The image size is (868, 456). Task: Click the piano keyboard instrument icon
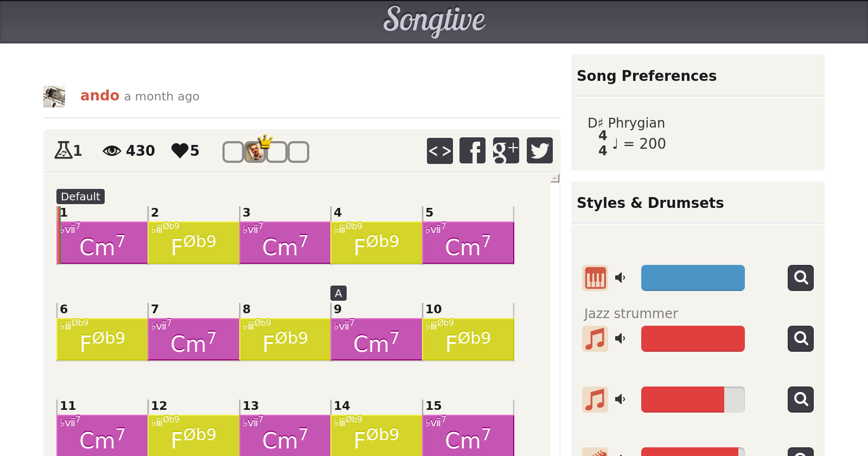pos(595,278)
